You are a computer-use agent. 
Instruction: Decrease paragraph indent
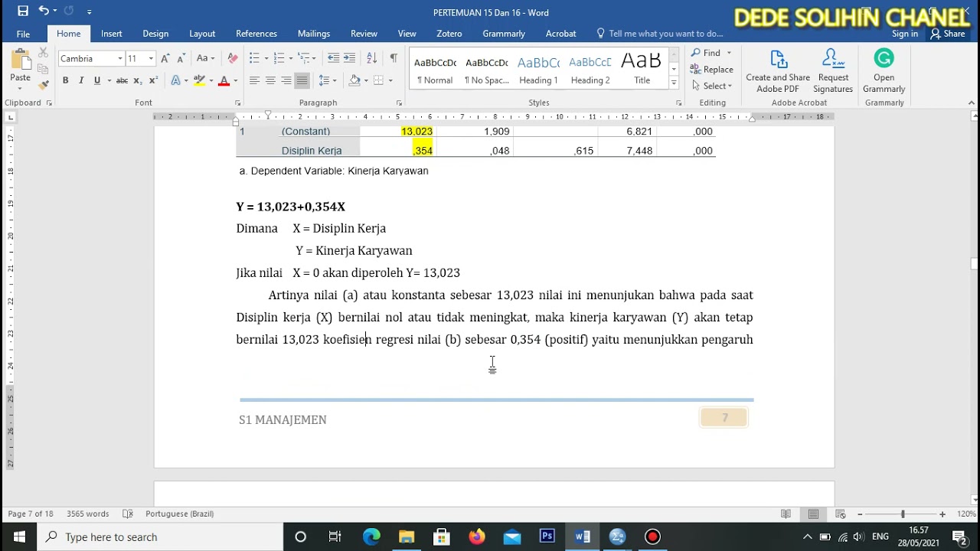333,58
